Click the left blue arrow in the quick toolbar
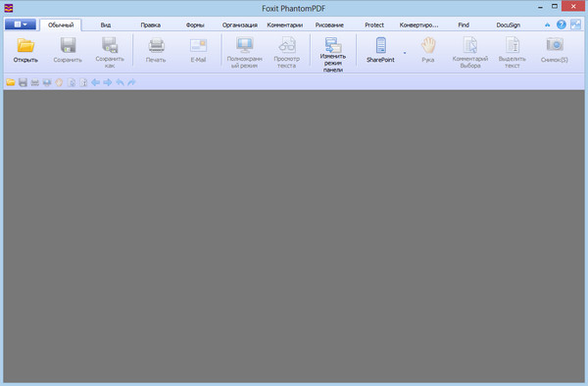 click(96, 82)
